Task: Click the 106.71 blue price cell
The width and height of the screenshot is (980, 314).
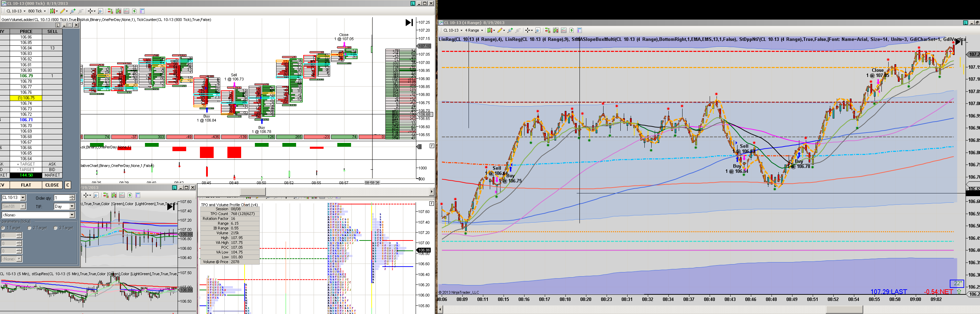Action: (26, 120)
